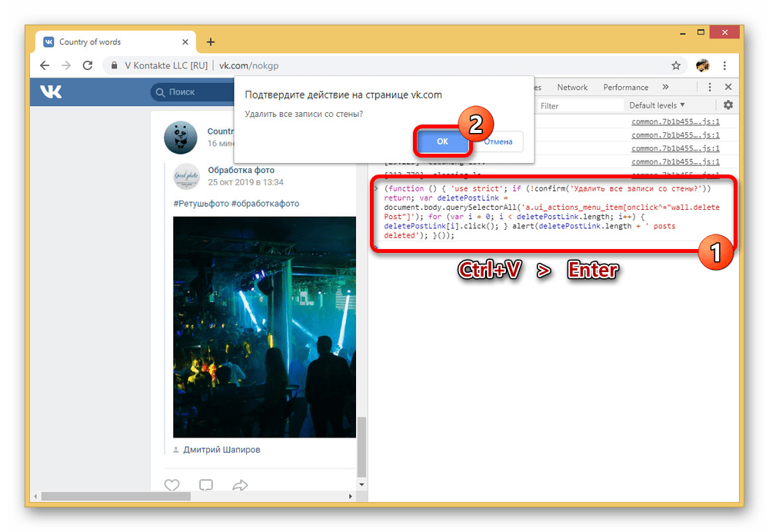The image size is (769, 532).
Task: Click the like heart under the post
Action: tap(171, 485)
